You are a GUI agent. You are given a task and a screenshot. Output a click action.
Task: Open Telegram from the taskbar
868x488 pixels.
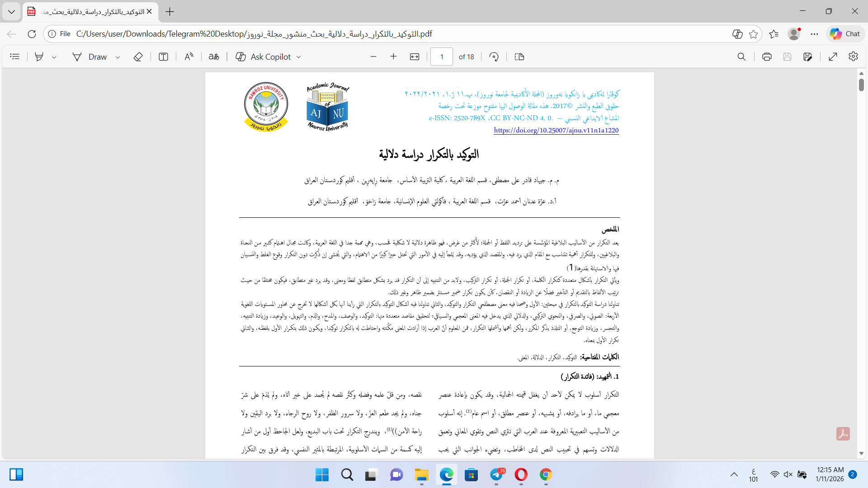[497, 474]
